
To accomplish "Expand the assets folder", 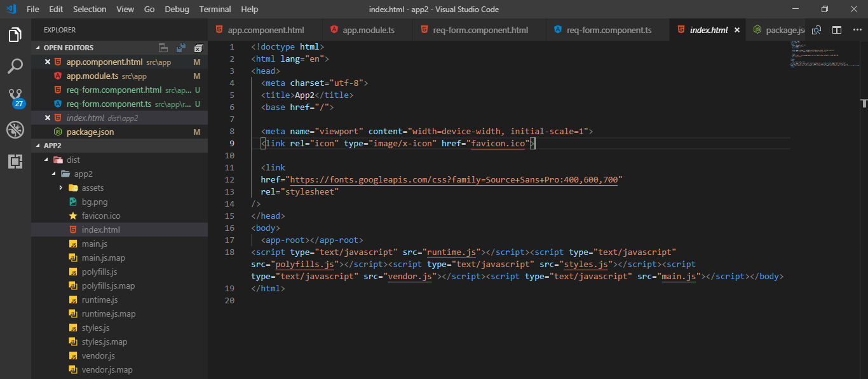I will tap(62, 188).
